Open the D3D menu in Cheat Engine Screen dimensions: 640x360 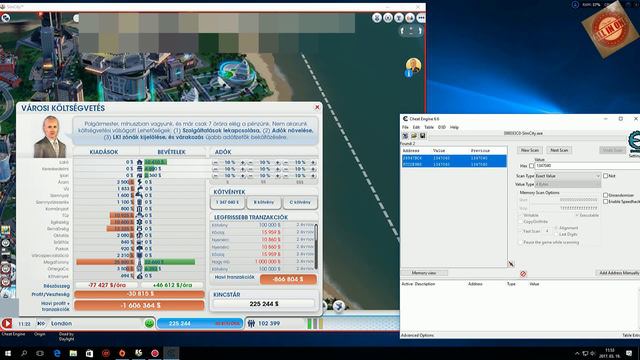coord(442,127)
